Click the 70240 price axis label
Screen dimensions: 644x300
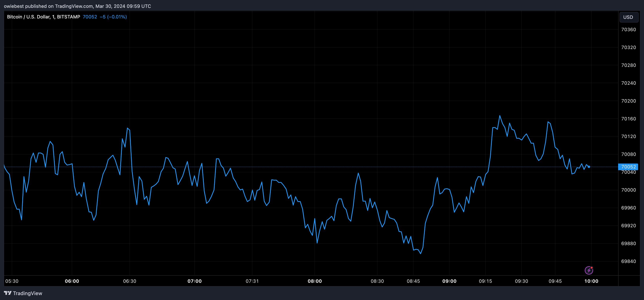[629, 83]
